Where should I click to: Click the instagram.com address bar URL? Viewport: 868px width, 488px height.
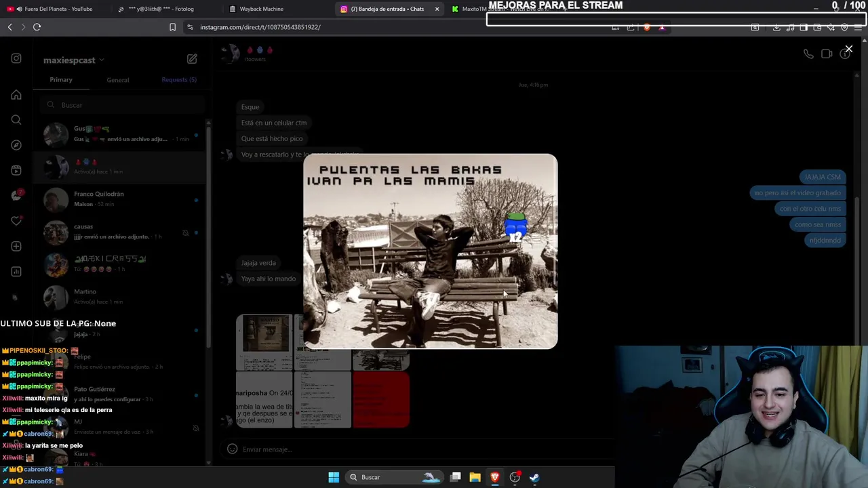point(260,27)
